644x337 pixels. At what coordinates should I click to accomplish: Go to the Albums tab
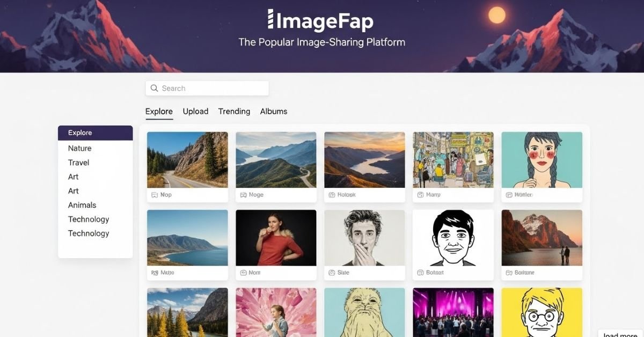(274, 112)
